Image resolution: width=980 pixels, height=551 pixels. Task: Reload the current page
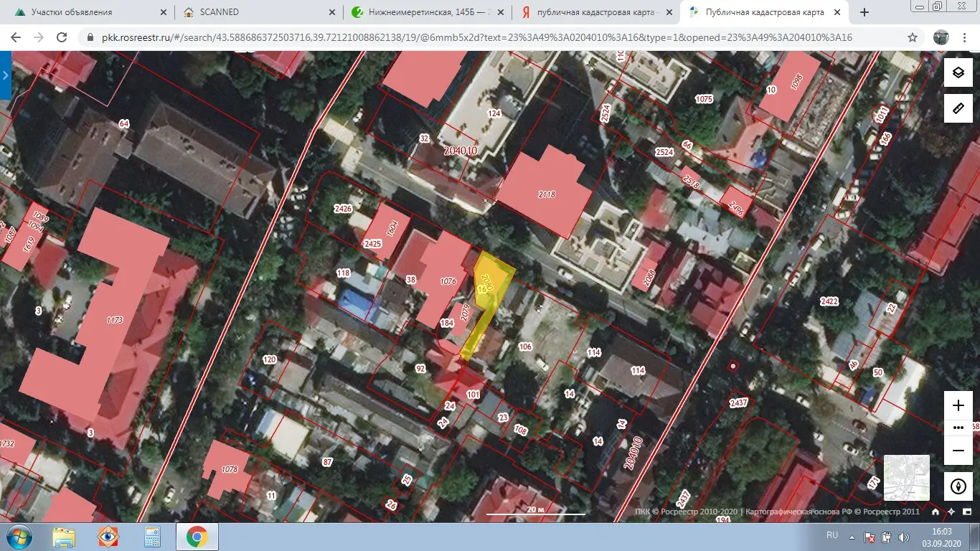coord(62,37)
